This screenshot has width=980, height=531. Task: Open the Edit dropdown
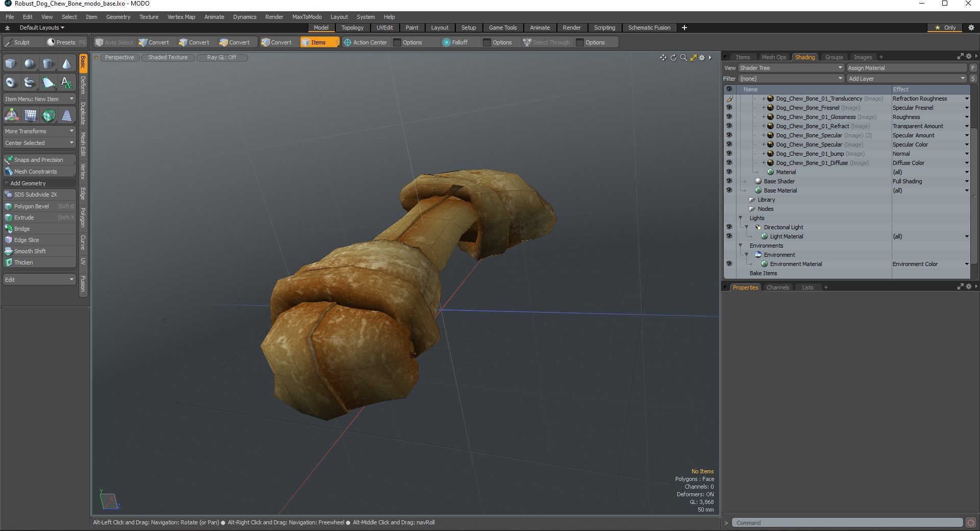tap(39, 280)
